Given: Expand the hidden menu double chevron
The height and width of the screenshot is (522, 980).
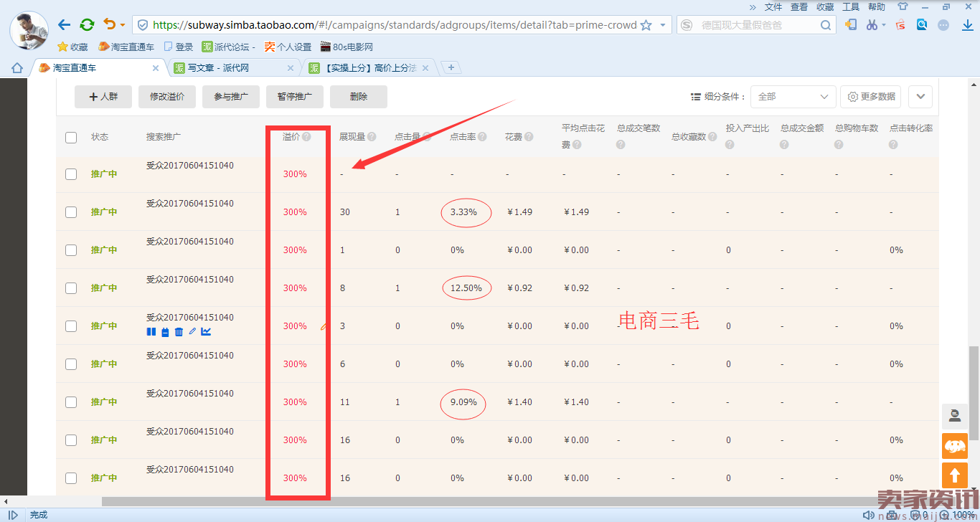Looking at the screenshot, I should click(753, 6).
